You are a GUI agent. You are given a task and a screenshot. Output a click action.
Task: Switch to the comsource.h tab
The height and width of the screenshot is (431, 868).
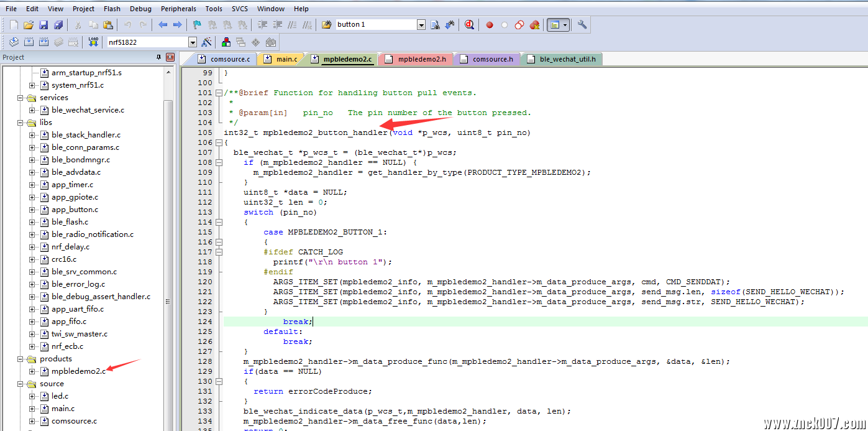487,59
